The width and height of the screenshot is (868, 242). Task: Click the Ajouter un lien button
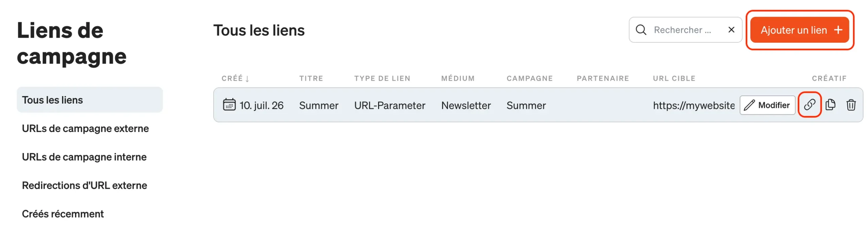click(x=799, y=30)
